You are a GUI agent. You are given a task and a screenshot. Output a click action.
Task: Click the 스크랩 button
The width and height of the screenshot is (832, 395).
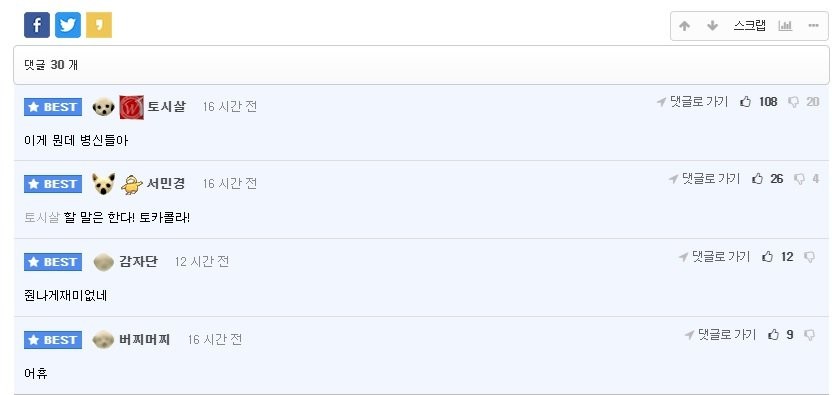(x=750, y=25)
